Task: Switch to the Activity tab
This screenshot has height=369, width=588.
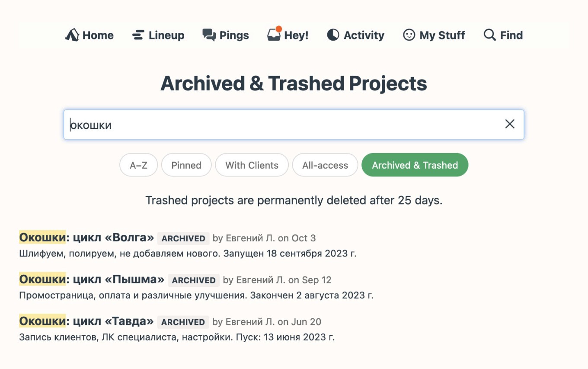Action: click(x=355, y=35)
